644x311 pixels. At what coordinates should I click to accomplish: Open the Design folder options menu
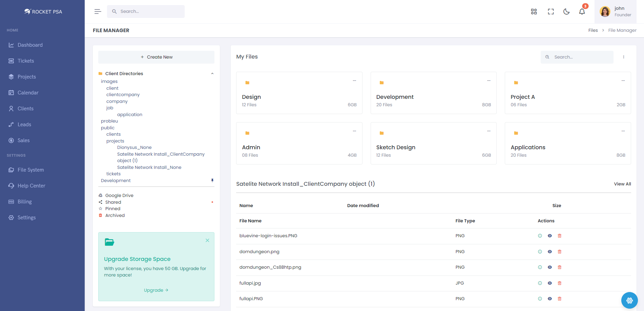pyautogui.click(x=354, y=81)
